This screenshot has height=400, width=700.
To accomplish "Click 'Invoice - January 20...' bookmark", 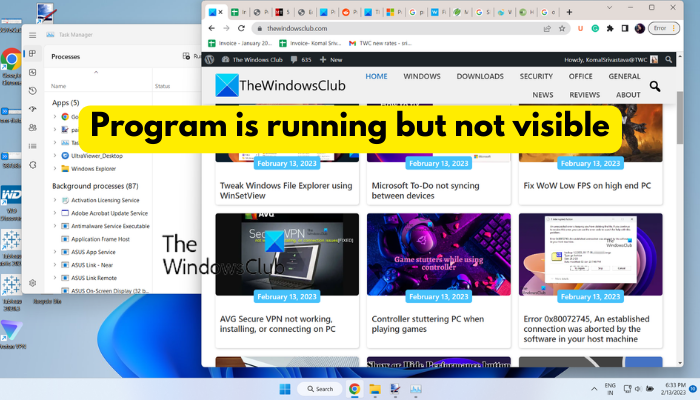I will click(240, 43).
